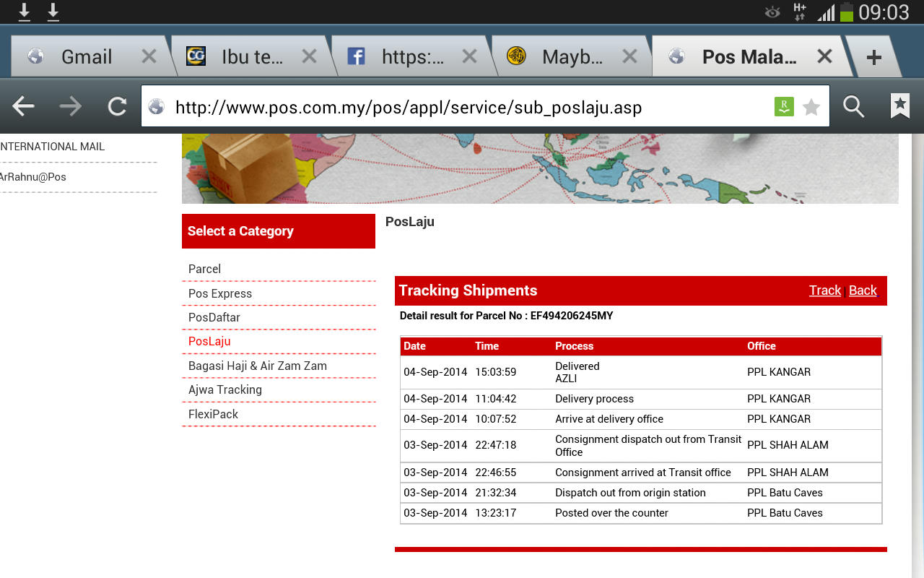This screenshot has width=924, height=578.
Task: Click the Process column header
Action: click(575, 346)
